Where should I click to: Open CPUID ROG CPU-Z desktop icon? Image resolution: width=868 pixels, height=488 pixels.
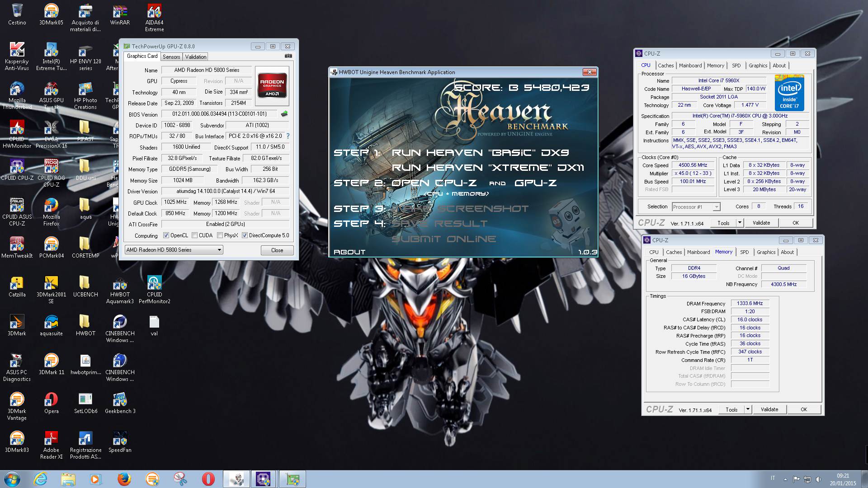click(51, 173)
